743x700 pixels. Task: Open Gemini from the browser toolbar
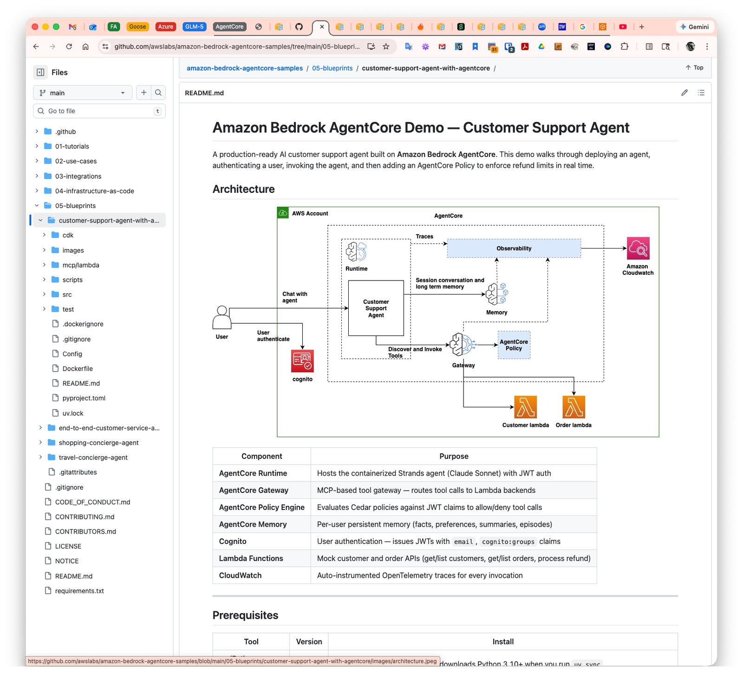pos(694,26)
